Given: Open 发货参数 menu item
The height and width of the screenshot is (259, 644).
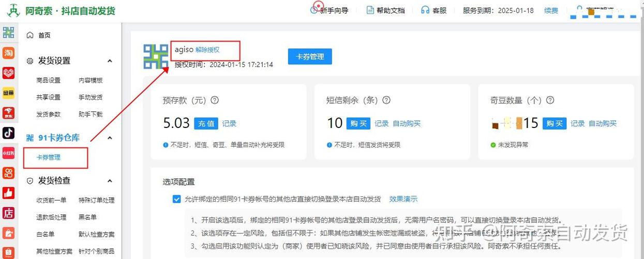Looking at the screenshot, I should coord(48,114).
